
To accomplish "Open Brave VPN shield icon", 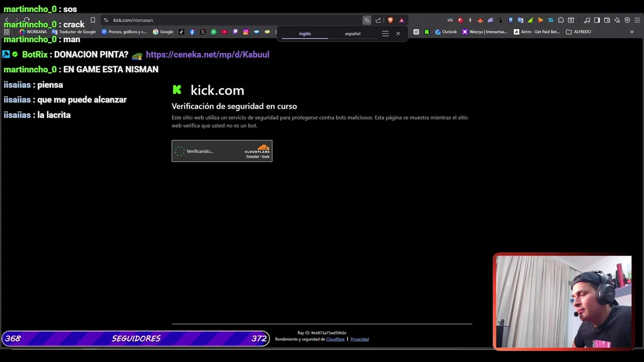I will pos(627,20).
